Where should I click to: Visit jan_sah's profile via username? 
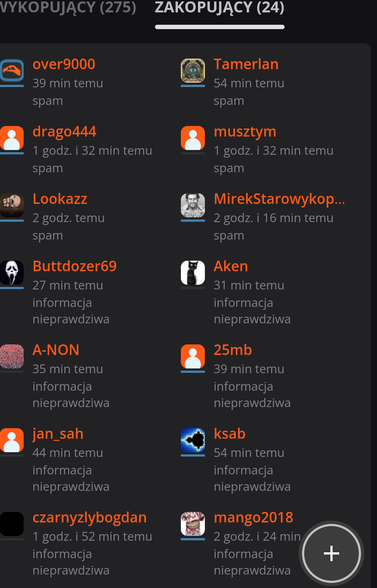(58, 434)
